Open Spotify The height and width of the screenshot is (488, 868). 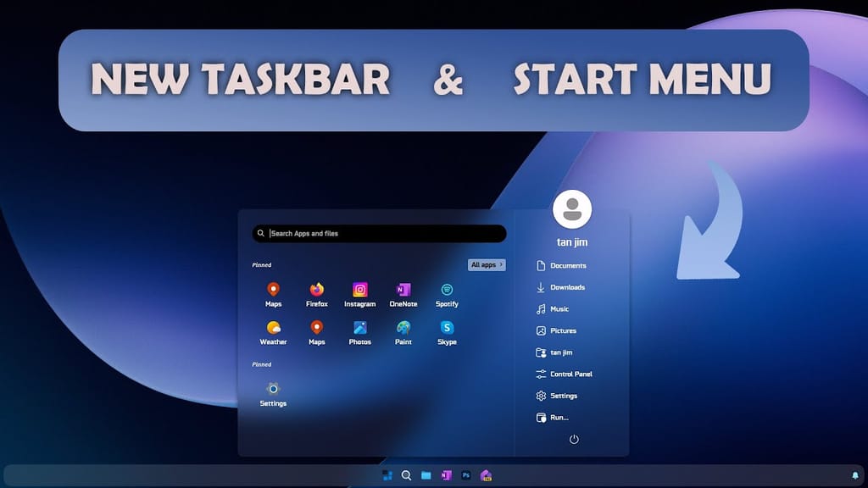pyautogui.click(x=447, y=291)
